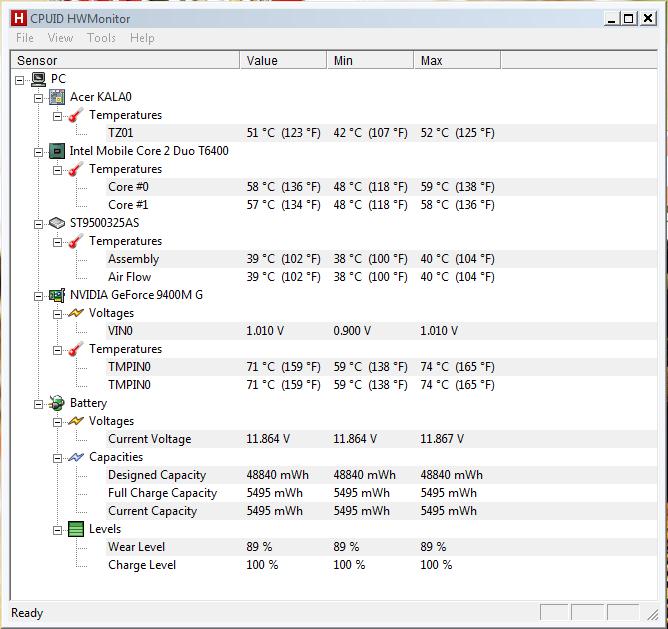Click thermometer icon under Intel Core 2 Duo
Viewport: 668px width, 629px height.
tap(76, 169)
